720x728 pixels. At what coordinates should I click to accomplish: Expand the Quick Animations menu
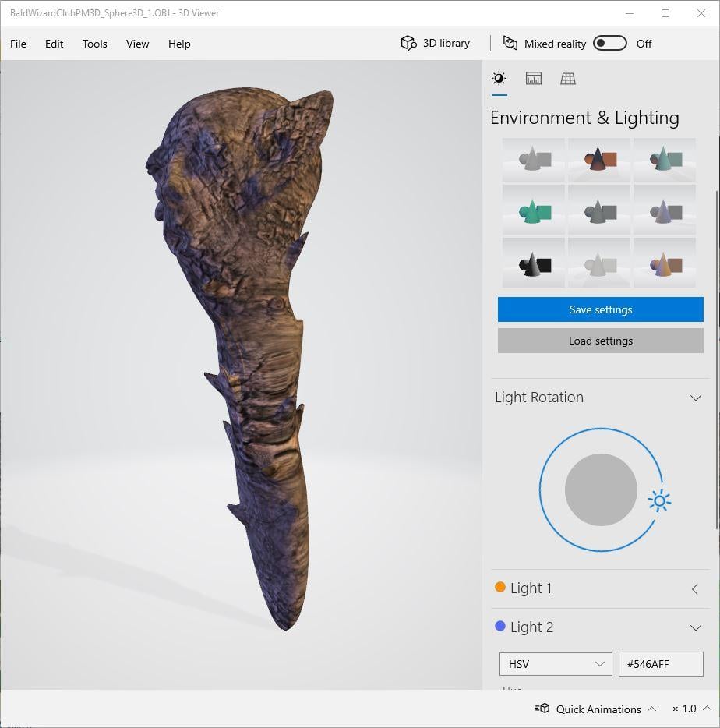click(x=651, y=709)
